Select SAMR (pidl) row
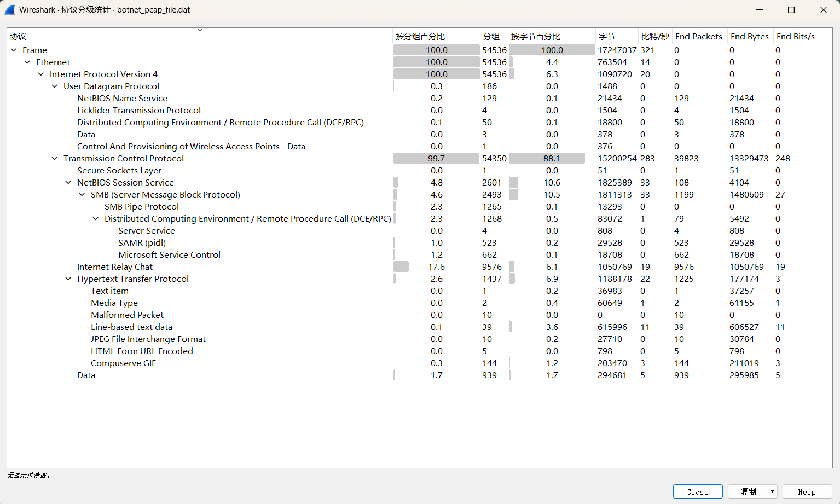This screenshot has width=840, height=504. [420, 243]
